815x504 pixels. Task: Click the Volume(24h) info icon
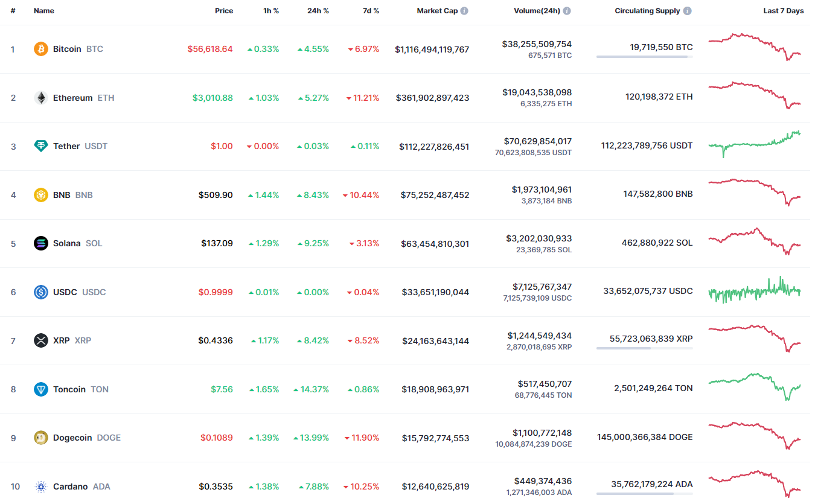(x=567, y=11)
